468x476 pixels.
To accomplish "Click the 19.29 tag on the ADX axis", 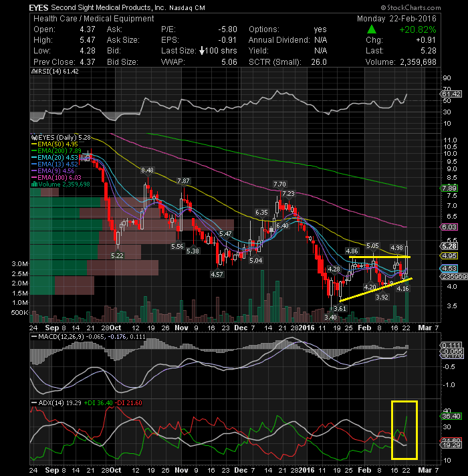I will click(451, 445).
